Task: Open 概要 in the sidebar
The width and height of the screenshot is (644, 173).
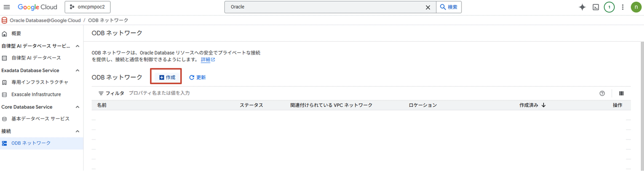Action: [x=16, y=34]
